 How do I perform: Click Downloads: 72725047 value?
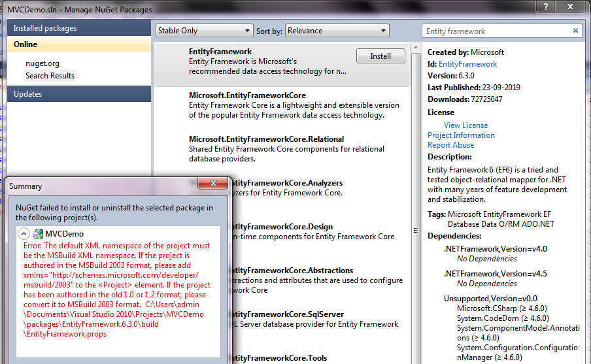coord(486,99)
